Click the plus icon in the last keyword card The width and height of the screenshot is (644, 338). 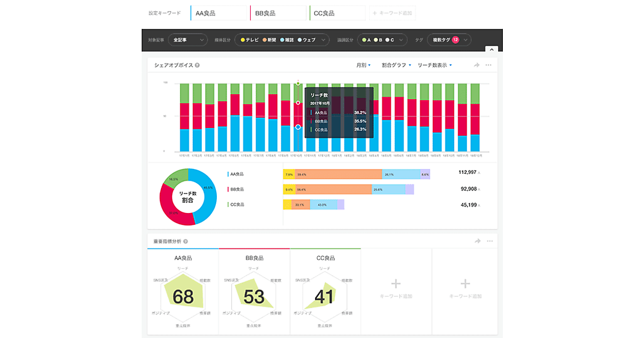(465, 284)
